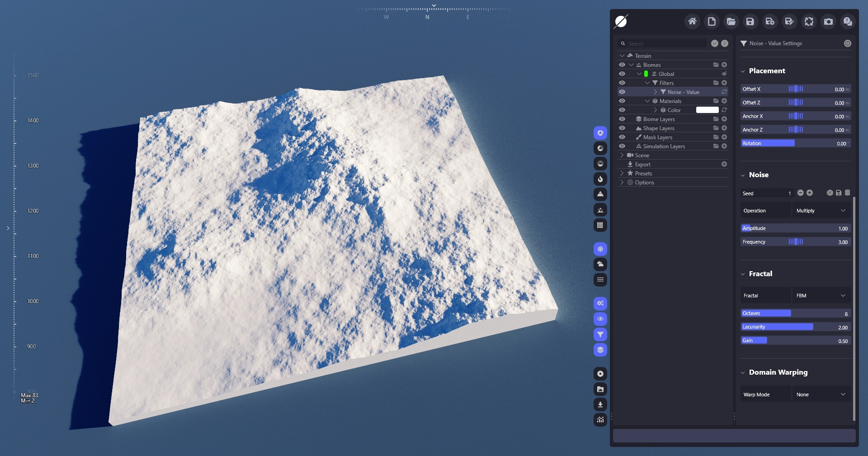
Task: Add a new filter with plus icon
Action: [724, 83]
